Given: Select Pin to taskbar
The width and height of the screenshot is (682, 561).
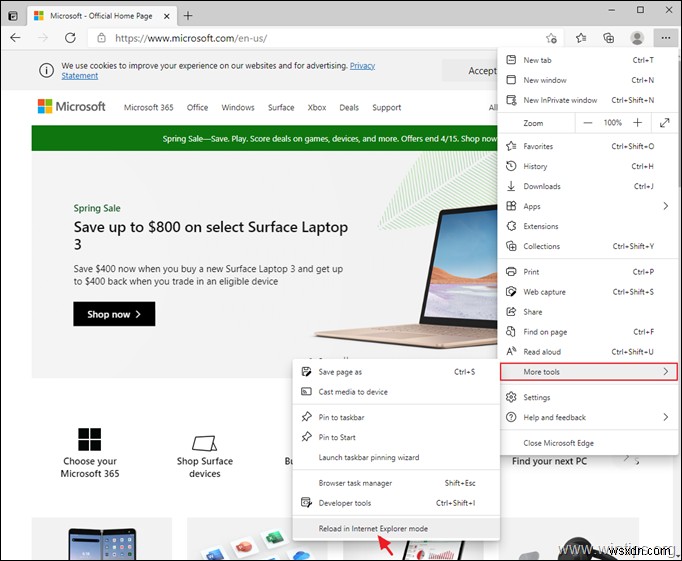Looking at the screenshot, I should [x=396, y=417].
